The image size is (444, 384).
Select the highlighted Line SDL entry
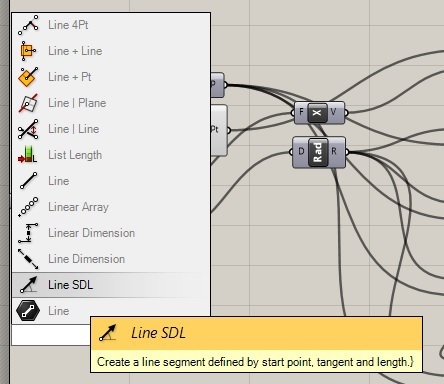click(111, 285)
